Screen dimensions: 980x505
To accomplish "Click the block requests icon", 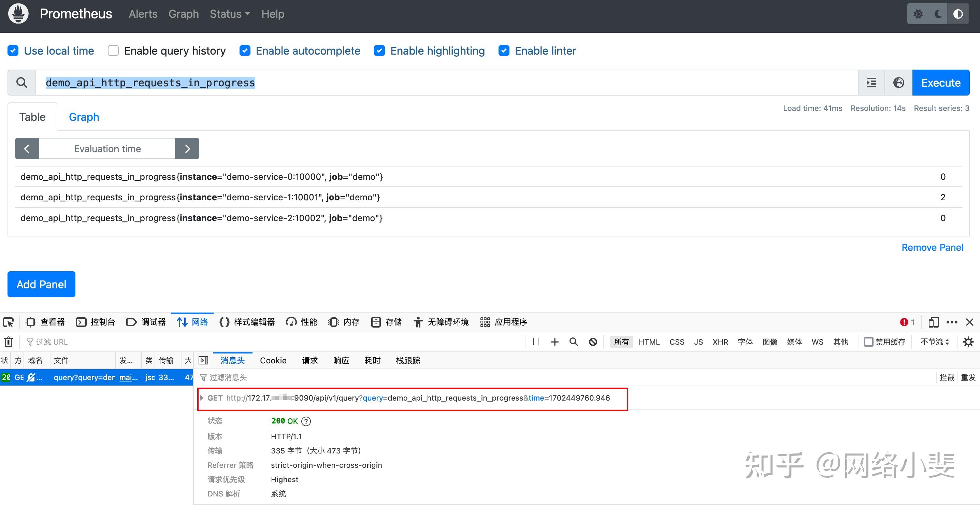I will [593, 342].
